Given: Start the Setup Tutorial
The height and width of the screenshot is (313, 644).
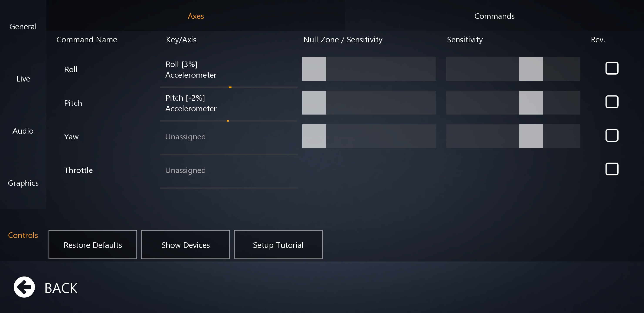Looking at the screenshot, I should tap(278, 245).
